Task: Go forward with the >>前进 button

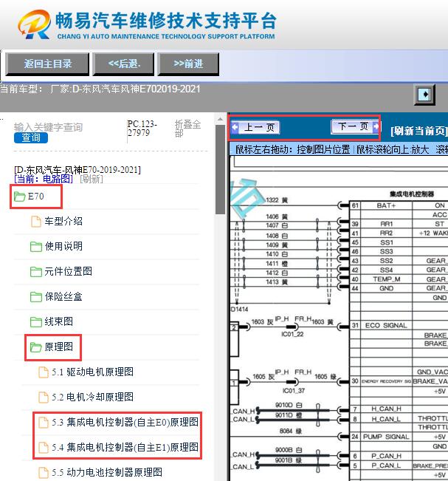Action: click(188, 64)
